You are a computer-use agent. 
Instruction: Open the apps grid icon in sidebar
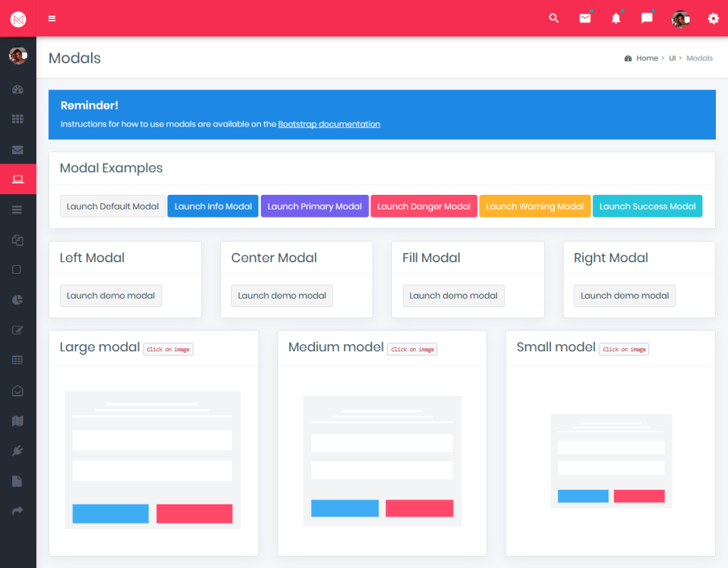(18, 119)
